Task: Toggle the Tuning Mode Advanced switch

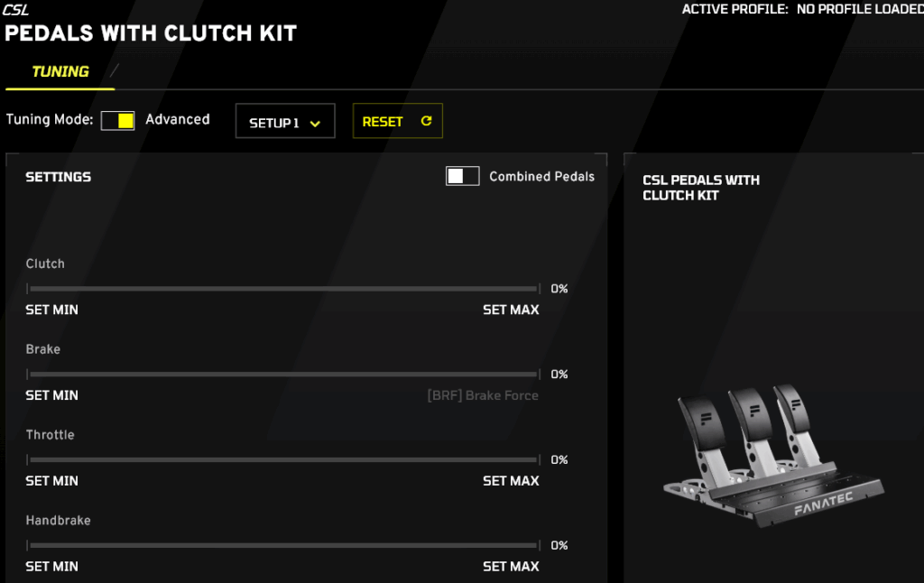Action: coord(117,120)
